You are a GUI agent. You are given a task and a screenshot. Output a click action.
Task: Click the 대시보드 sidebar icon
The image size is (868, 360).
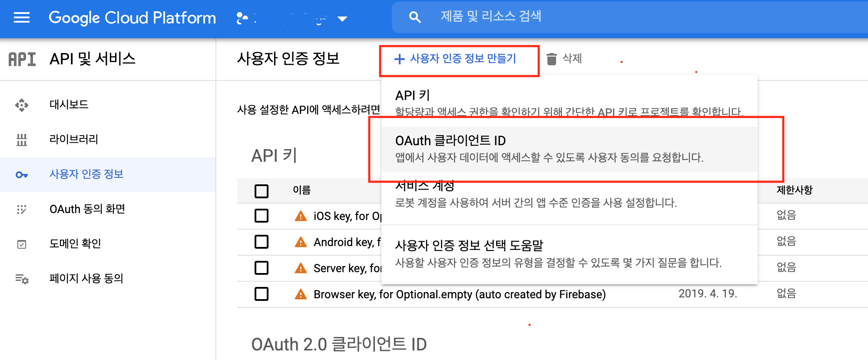pos(22,105)
